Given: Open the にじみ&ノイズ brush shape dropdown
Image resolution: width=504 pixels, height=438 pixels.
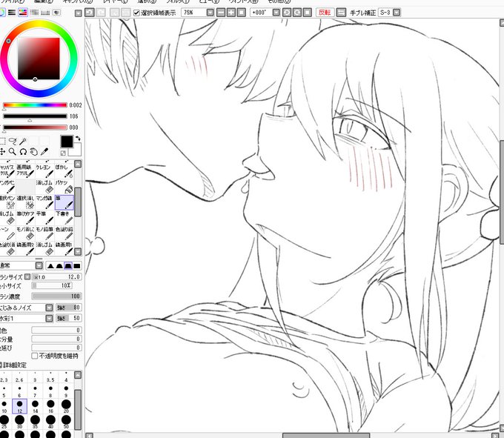Looking at the screenshot, I should 49,308.
